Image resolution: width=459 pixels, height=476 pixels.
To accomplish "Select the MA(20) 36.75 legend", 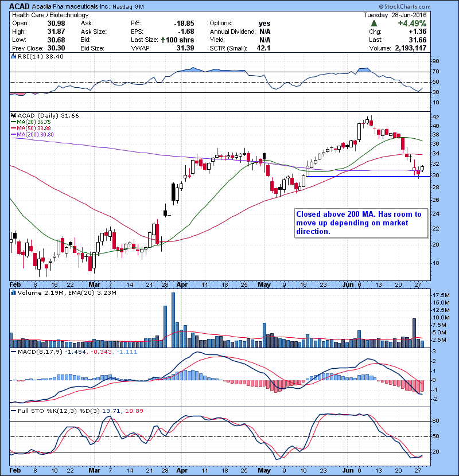I will pyautogui.click(x=30, y=122).
